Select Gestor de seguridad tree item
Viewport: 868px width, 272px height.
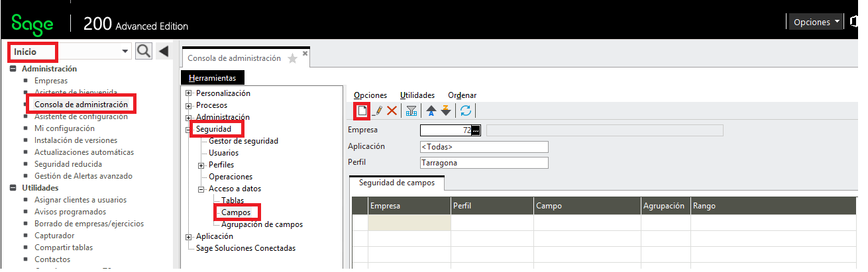click(243, 141)
